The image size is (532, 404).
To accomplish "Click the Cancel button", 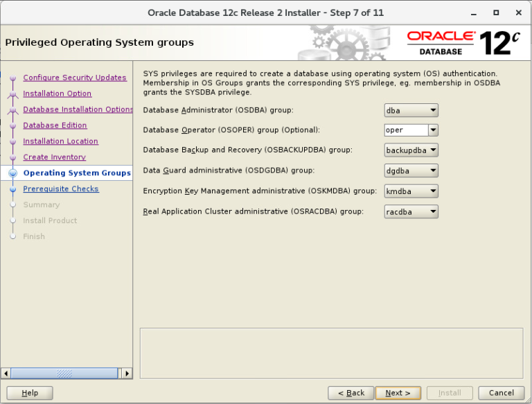I will (501, 393).
